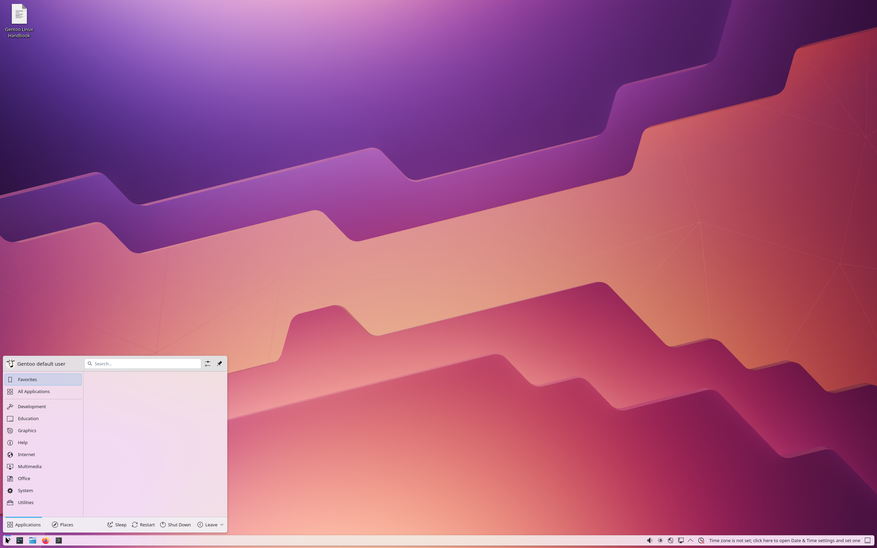Launch the blue file manager from taskbar
The image size is (877, 548).
pyautogui.click(x=32, y=541)
